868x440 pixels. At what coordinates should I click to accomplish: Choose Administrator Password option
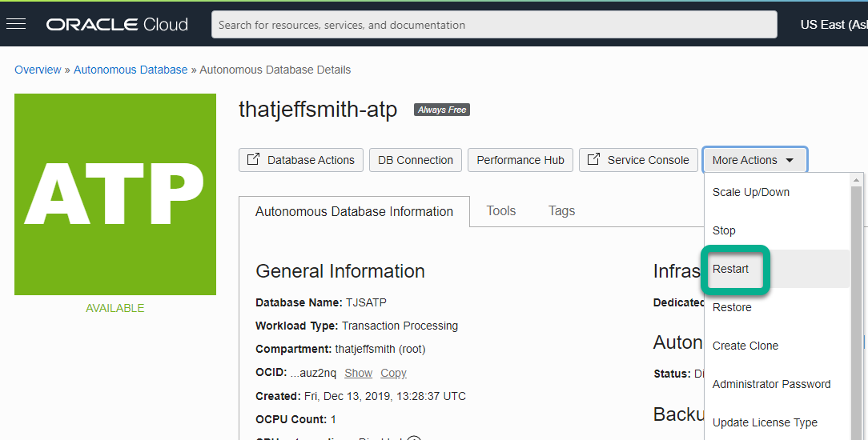[771, 384]
